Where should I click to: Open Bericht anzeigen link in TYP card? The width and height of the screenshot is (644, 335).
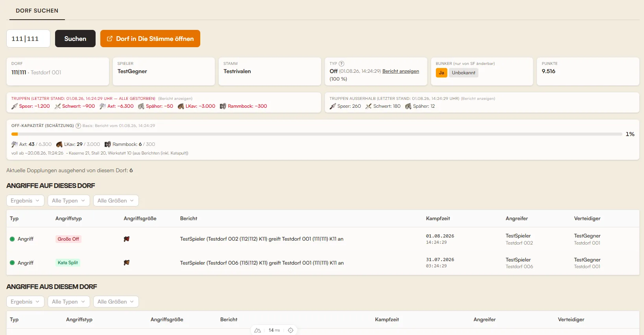click(400, 71)
